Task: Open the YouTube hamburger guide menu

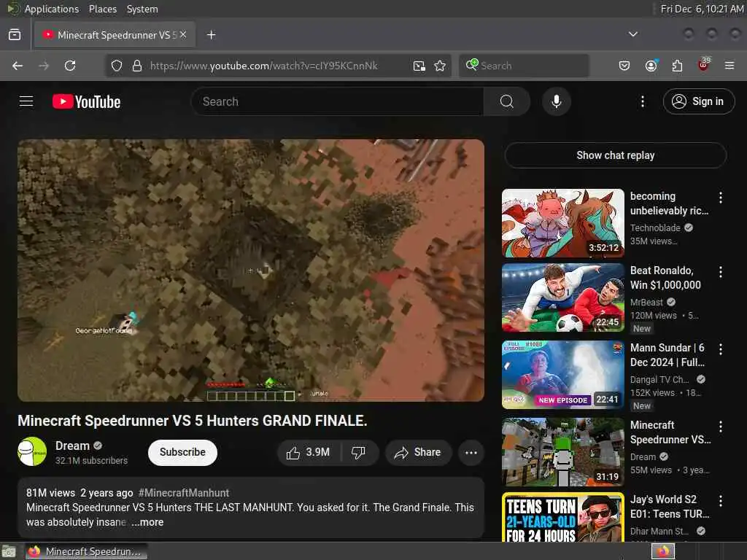Action: click(26, 101)
